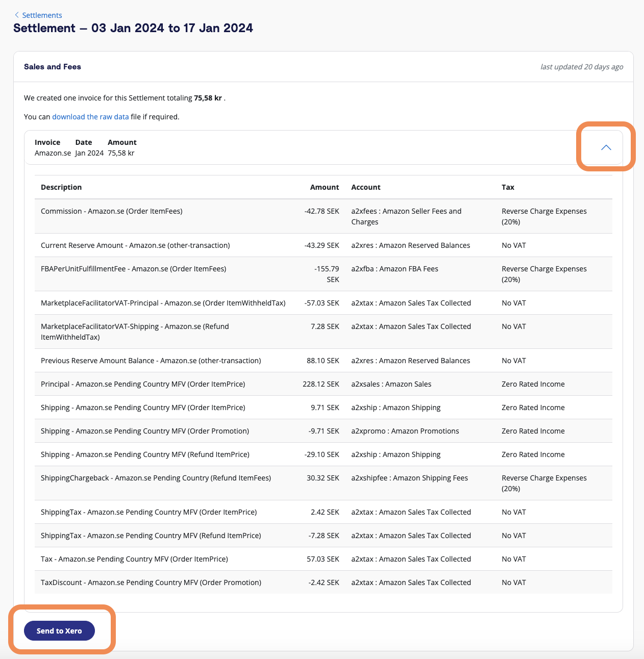Click the settlement title heading
The height and width of the screenshot is (659, 644).
coord(133,28)
